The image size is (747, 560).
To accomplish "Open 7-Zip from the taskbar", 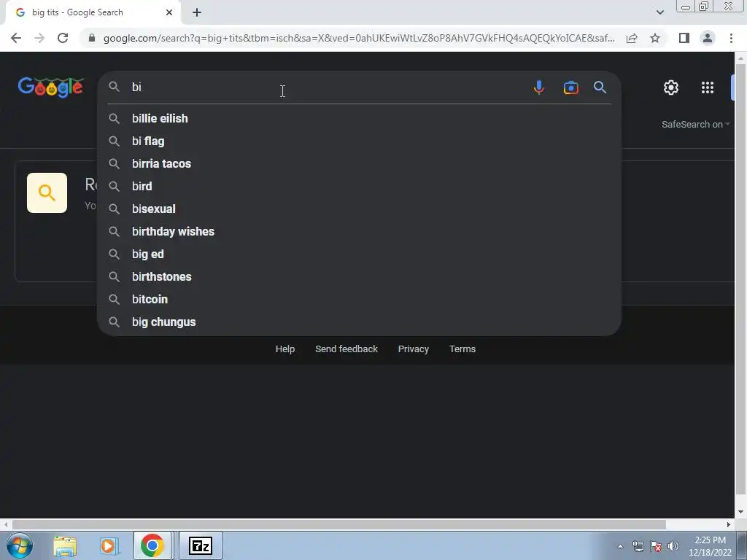I will 200,545.
